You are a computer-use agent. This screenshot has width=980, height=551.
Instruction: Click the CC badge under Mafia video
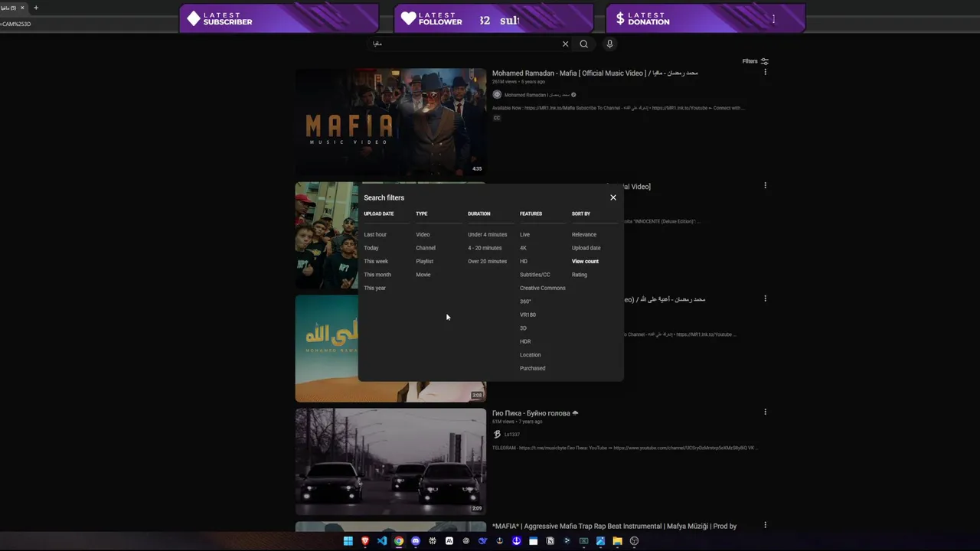tap(497, 118)
